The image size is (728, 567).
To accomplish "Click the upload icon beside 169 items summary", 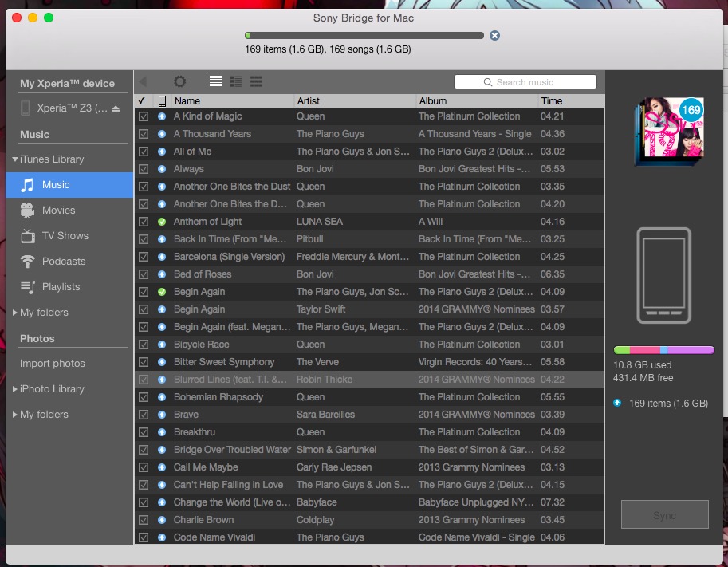I will click(x=617, y=403).
